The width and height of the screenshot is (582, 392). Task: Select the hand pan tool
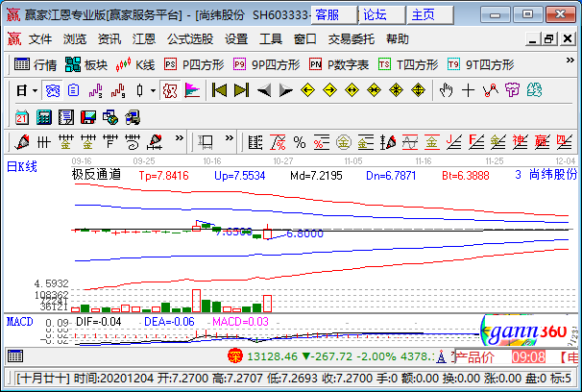click(446, 90)
